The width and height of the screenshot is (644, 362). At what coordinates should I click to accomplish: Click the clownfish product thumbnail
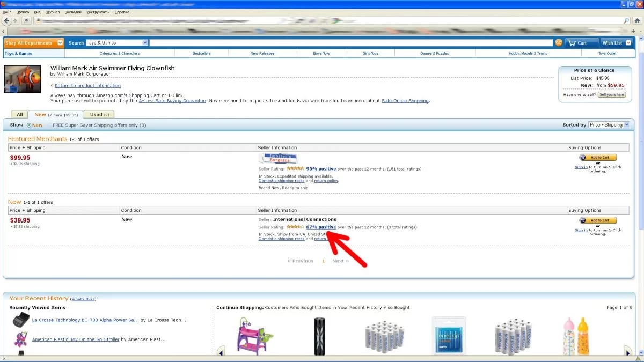(23, 78)
